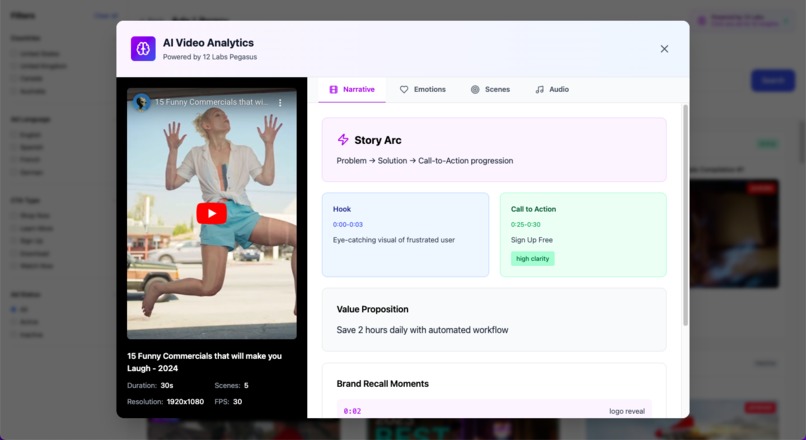Close the AI Video Analytics dialog

coord(664,49)
